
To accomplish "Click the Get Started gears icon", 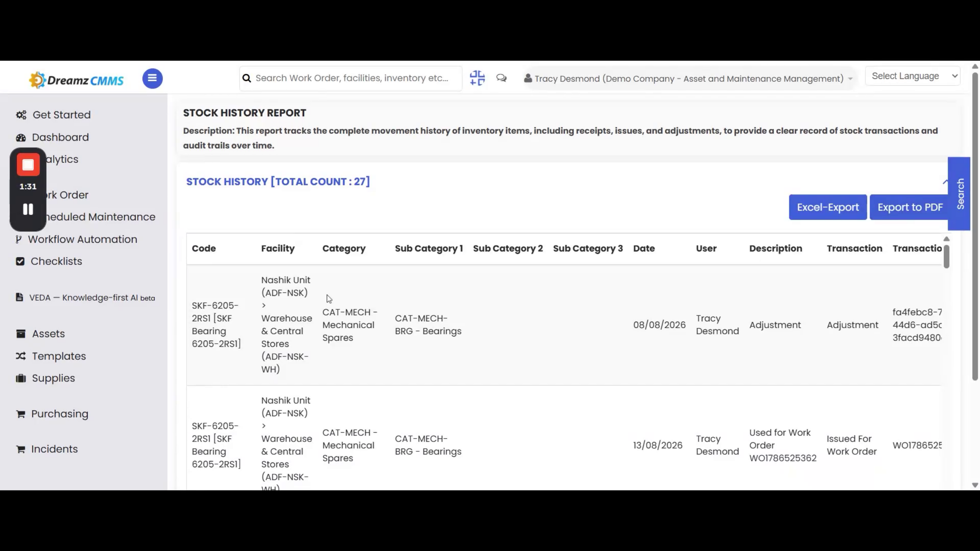I will click(x=21, y=115).
